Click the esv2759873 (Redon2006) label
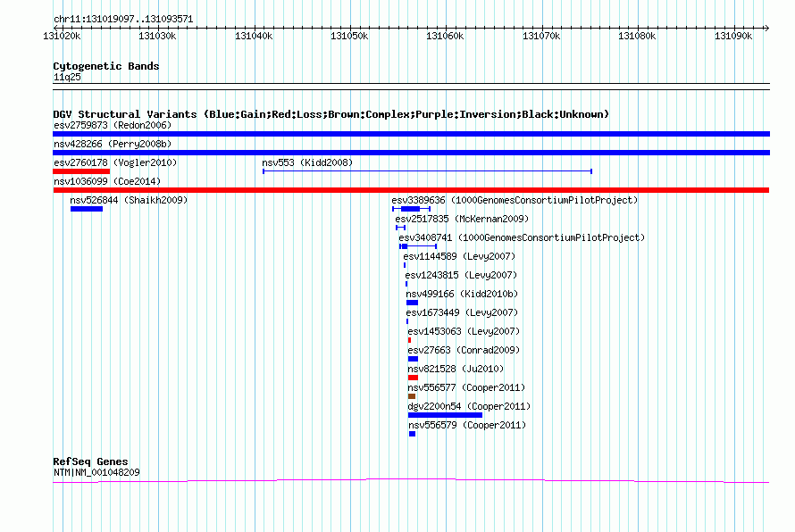Screen dimensions: 795x532 [x=113, y=125]
